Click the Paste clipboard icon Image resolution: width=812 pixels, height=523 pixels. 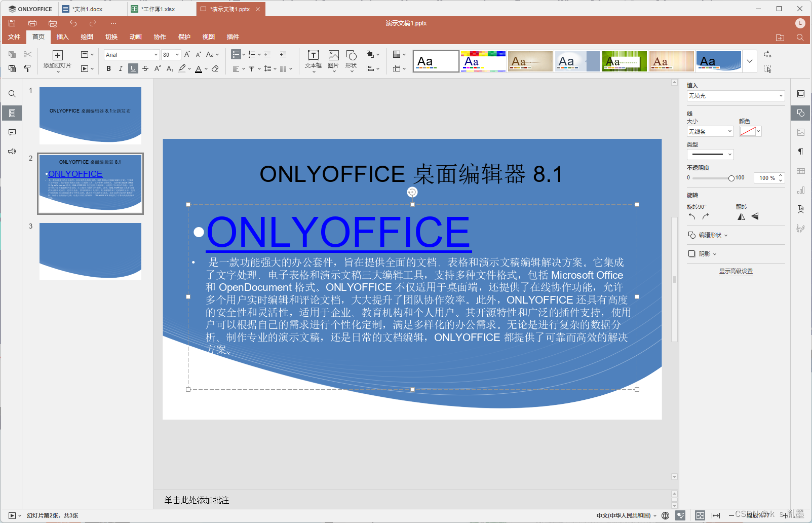[x=12, y=68]
